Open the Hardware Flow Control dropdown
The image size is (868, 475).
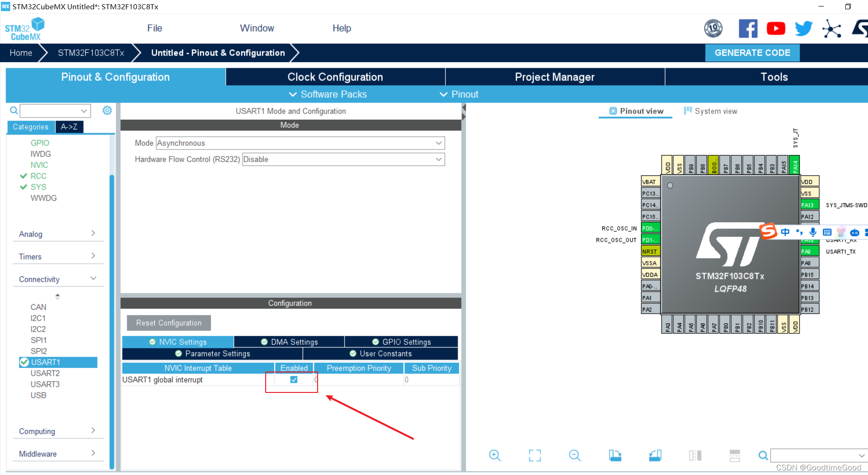[x=344, y=159]
